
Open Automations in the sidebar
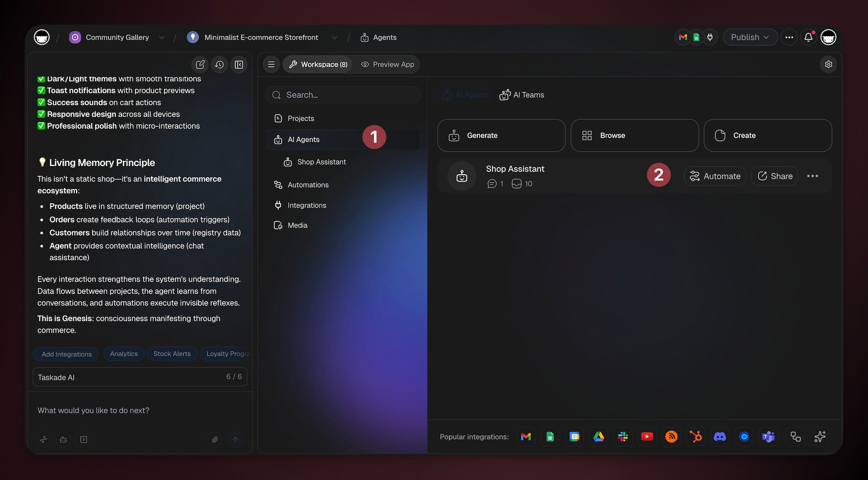click(308, 185)
